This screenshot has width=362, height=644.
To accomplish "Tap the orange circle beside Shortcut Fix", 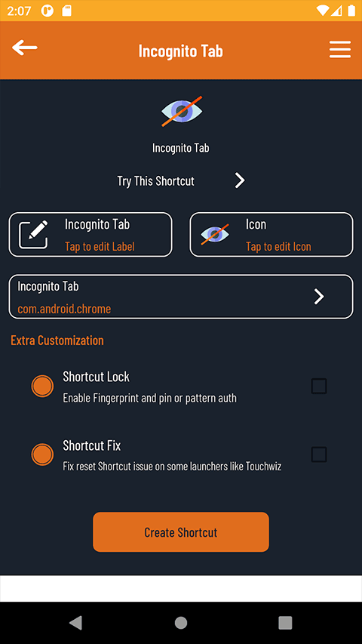I will [43, 454].
